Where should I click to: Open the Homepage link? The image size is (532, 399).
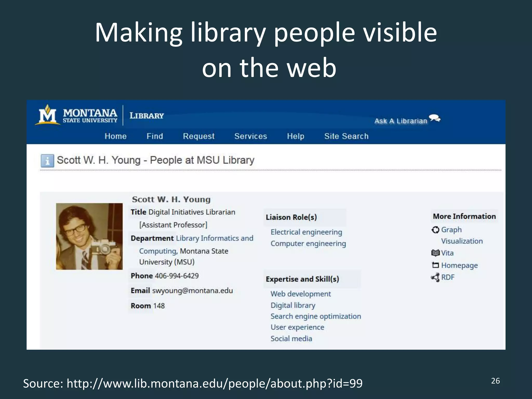[459, 265]
